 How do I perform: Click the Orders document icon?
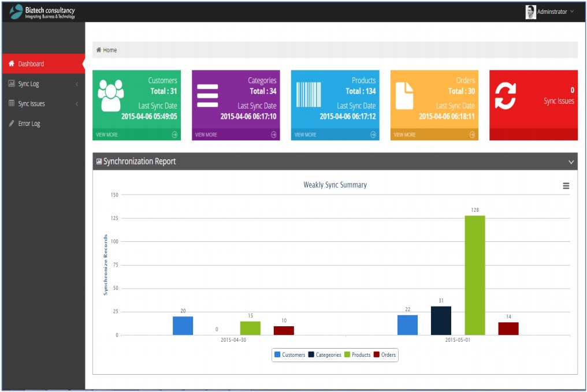404,96
